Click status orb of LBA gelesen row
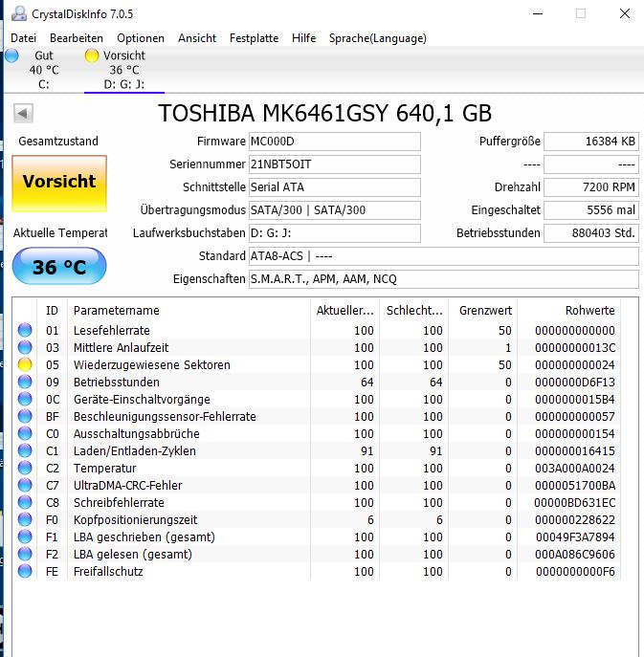644x657 pixels. 25,554
